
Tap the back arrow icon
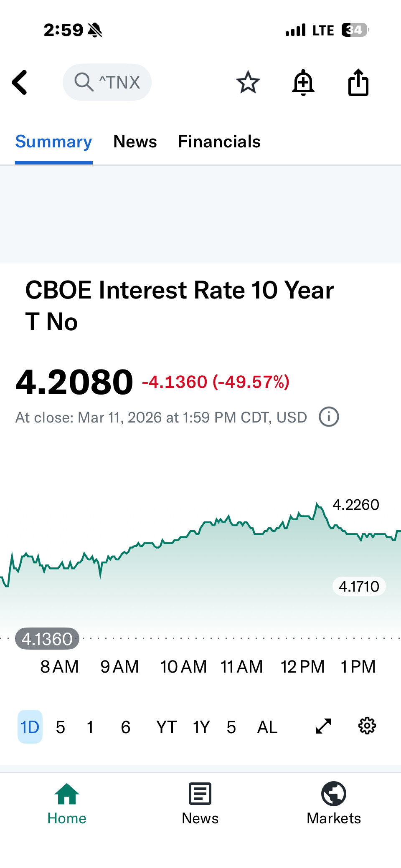pyautogui.click(x=20, y=82)
